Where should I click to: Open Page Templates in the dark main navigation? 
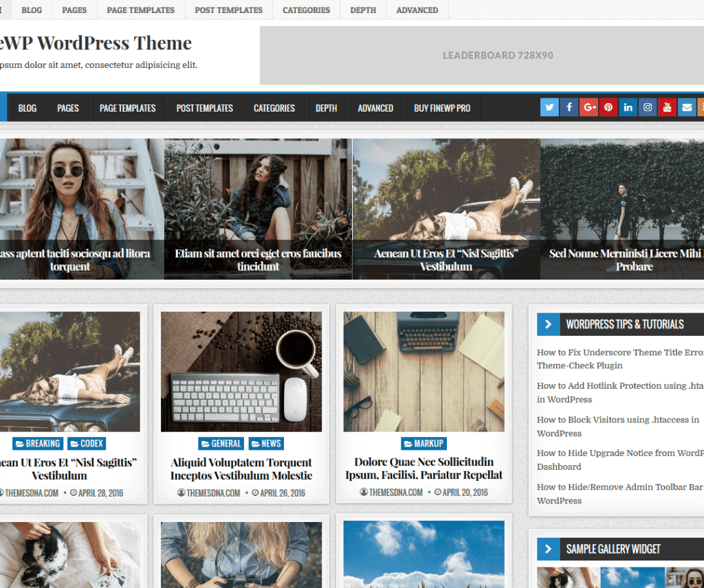[127, 108]
